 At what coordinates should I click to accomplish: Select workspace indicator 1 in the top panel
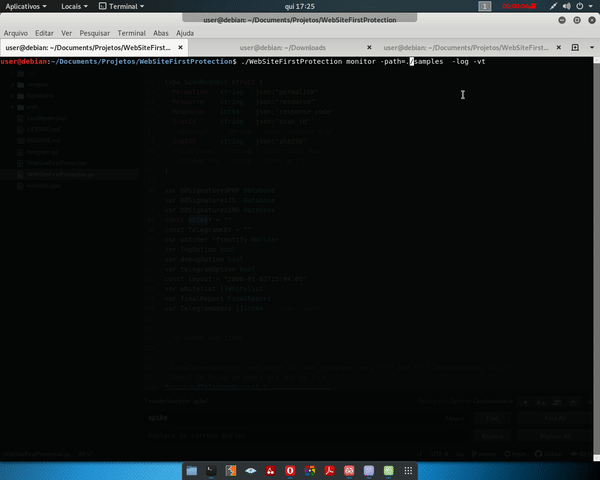click(x=485, y=6)
